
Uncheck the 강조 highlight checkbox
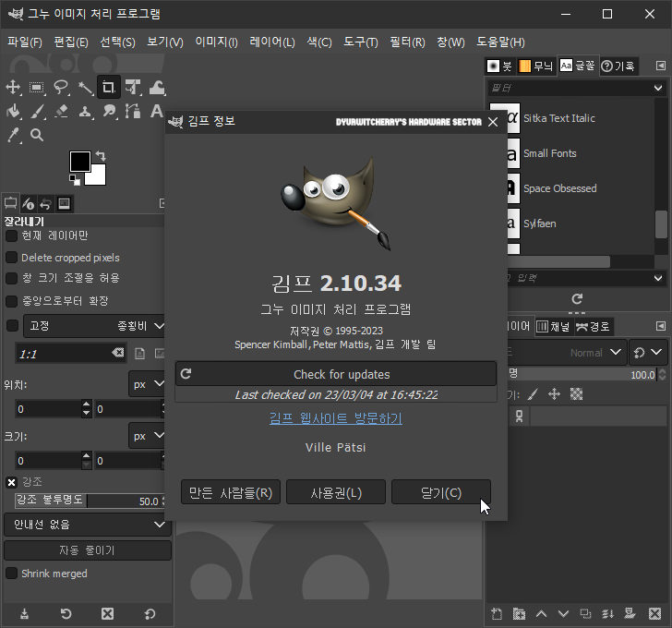click(12, 483)
